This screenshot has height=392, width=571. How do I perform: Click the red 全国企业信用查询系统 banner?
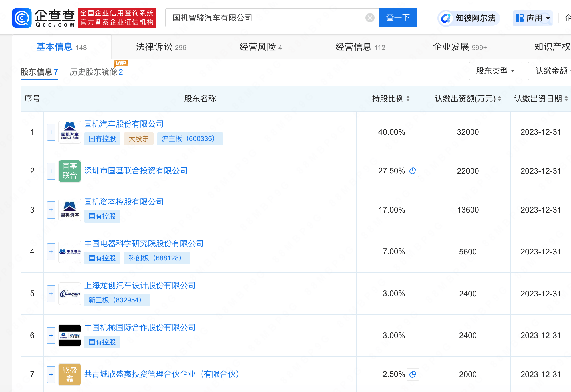(117, 18)
